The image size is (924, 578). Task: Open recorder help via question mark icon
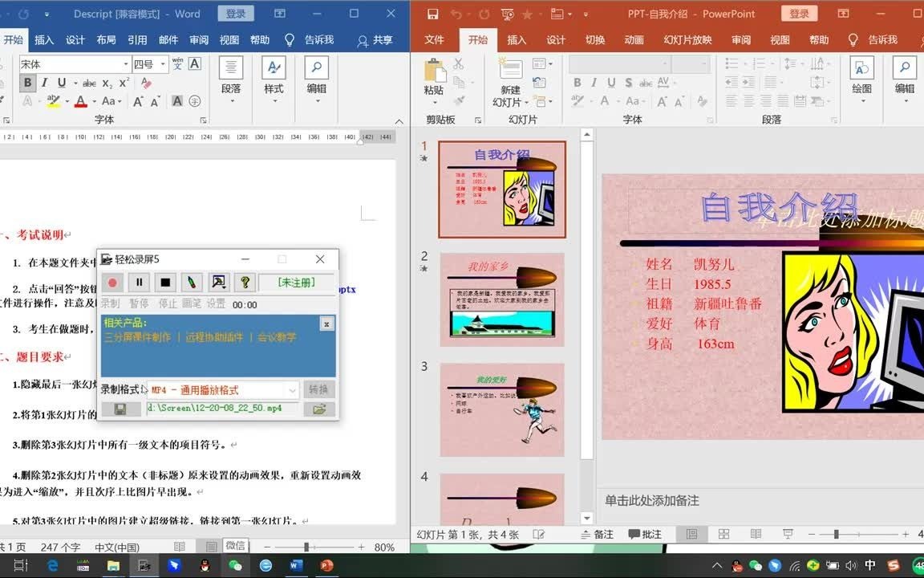click(x=245, y=283)
